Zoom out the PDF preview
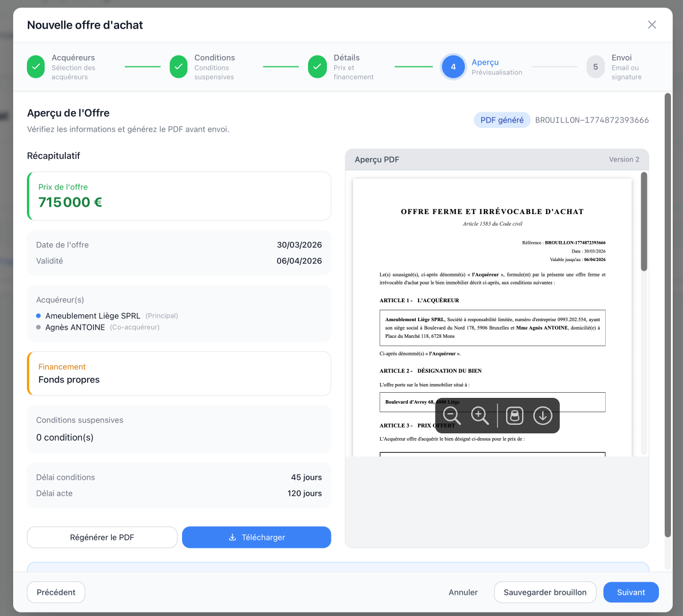The width and height of the screenshot is (683, 616). (x=452, y=416)
